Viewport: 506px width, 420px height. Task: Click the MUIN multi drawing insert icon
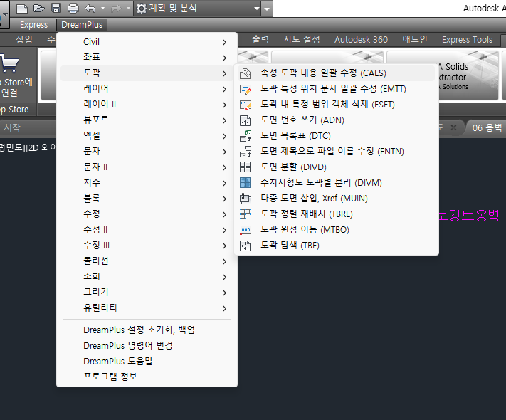coord(246,199)
